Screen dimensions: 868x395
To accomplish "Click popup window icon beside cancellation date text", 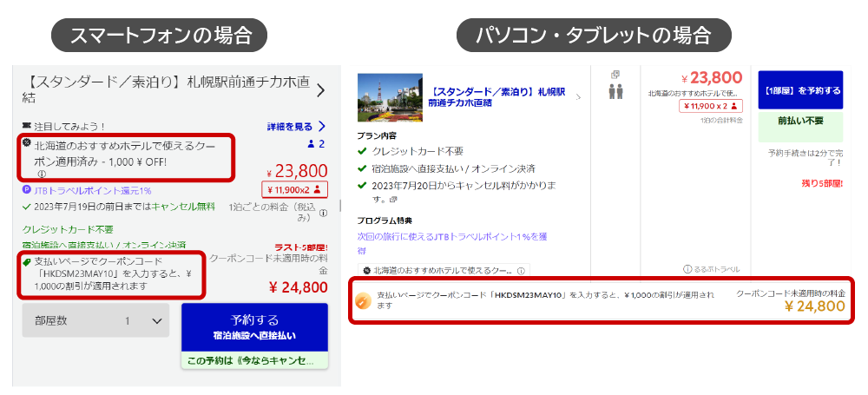I will (392, 199).
